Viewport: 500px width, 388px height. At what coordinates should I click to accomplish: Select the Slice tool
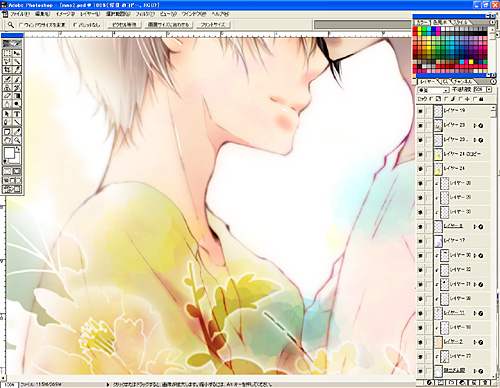pos(17,69)
